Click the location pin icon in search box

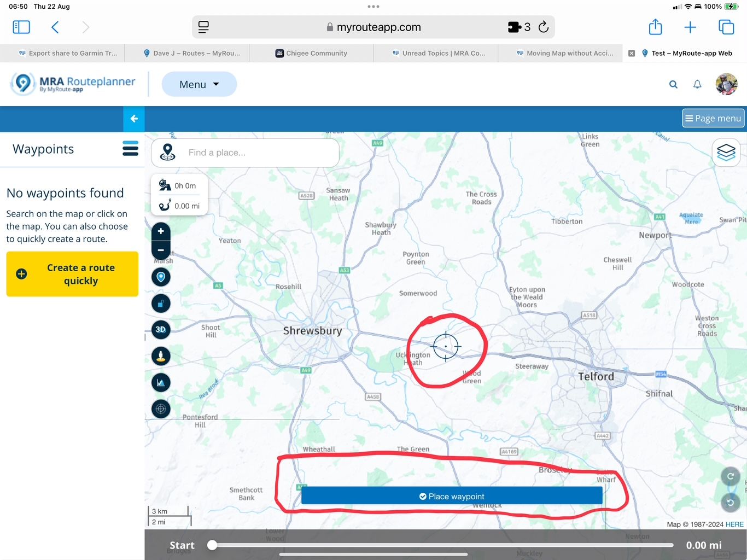(168, 153)
